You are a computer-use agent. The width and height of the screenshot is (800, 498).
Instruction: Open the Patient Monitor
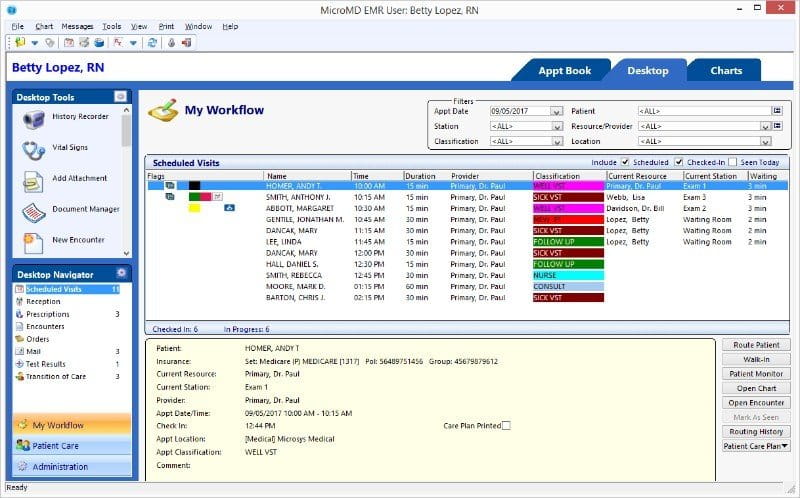tap(756, 374)
